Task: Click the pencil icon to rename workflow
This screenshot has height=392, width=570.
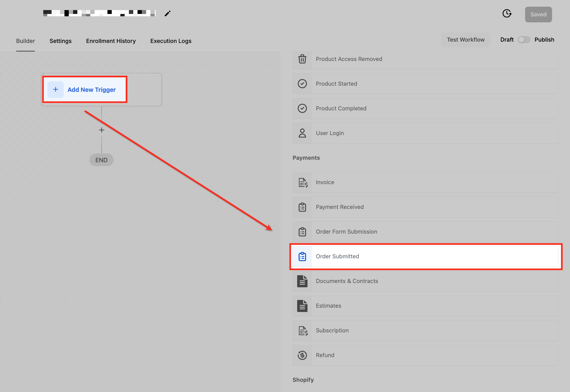Action: (168, 13)
